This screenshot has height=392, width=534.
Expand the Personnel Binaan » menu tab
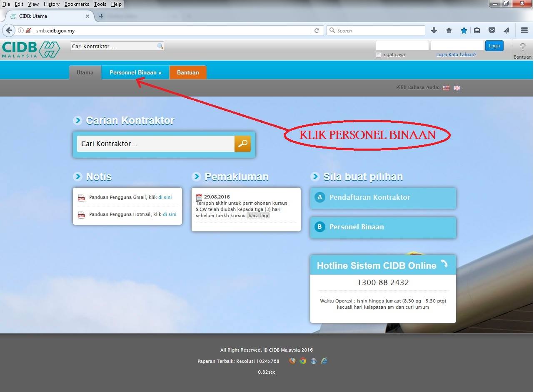click(x=135, y=72)
